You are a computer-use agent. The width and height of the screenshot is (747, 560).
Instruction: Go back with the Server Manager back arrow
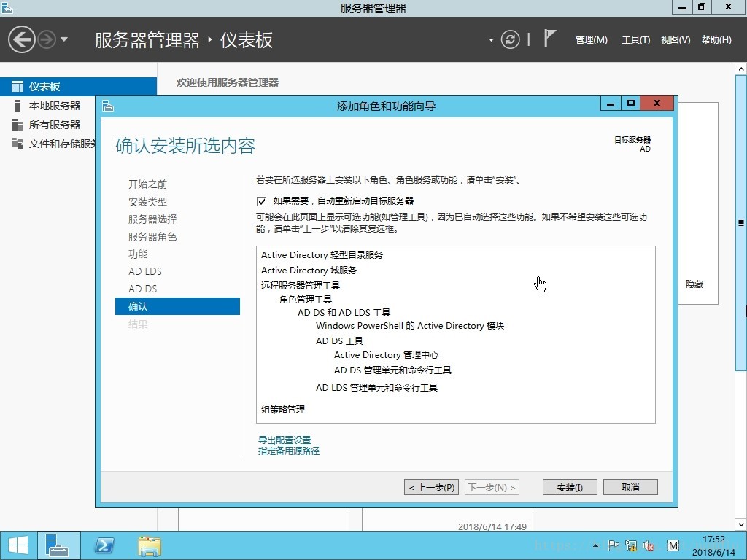[x=21, y=39]
